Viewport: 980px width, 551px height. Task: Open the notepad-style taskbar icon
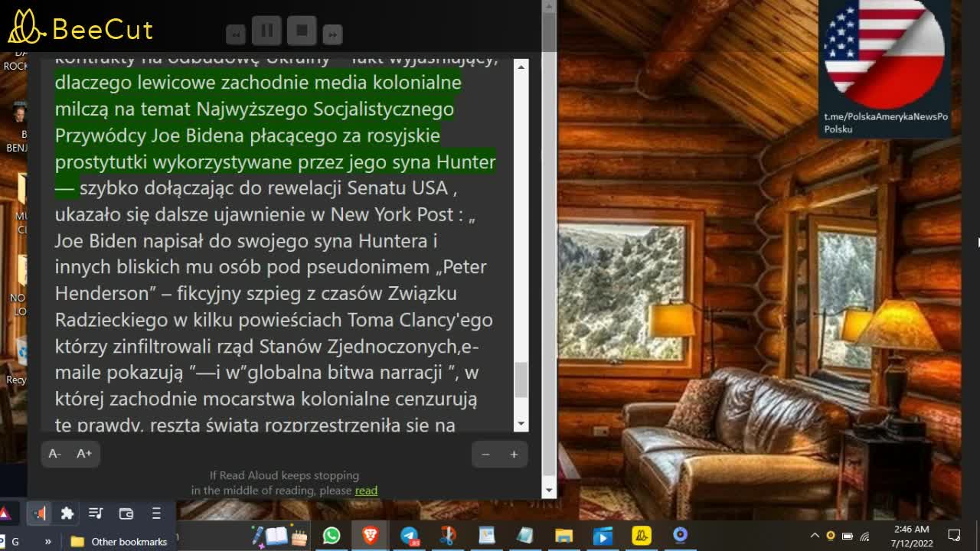[525, 535]
